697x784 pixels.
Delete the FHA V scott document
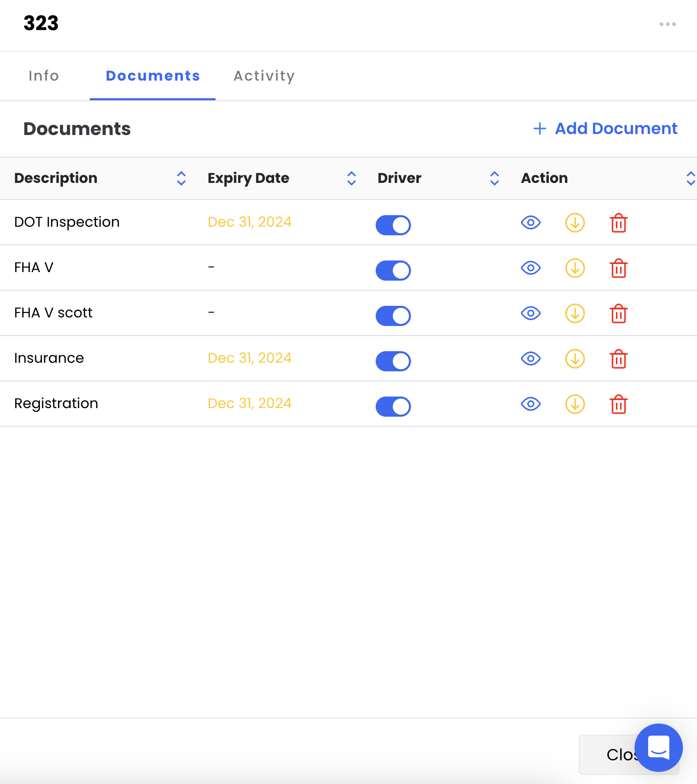(x=618, y=313)
